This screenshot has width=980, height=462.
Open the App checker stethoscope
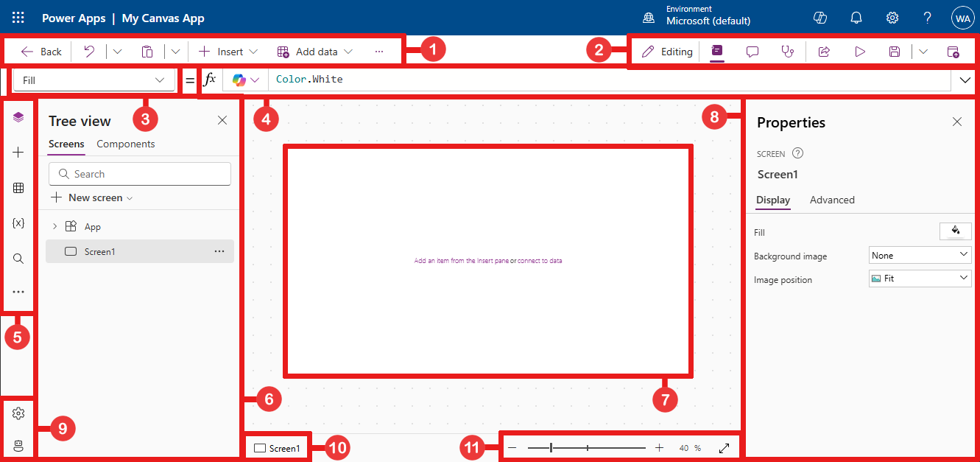pyautogui.click(x=788, y=52)
